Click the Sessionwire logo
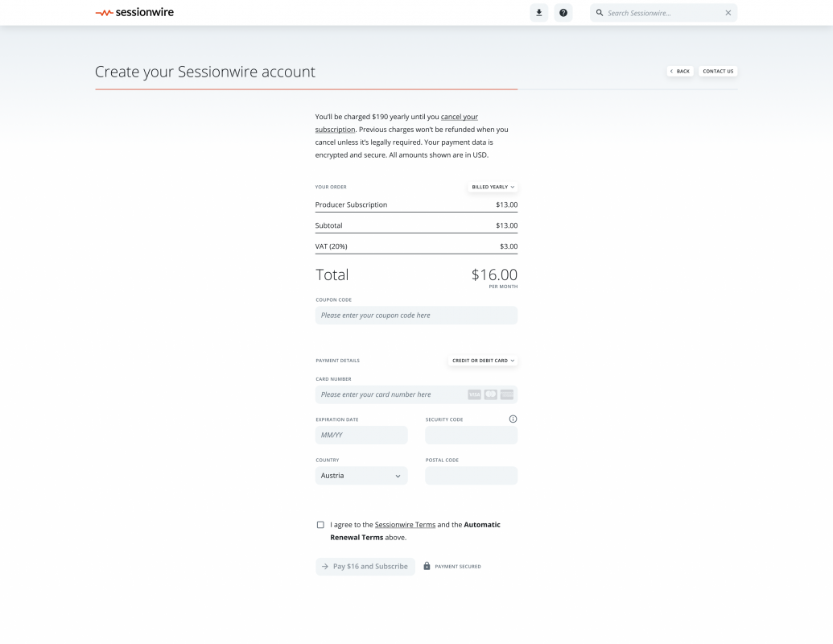This screenshot has width=833, height=644. pos(134,13)
